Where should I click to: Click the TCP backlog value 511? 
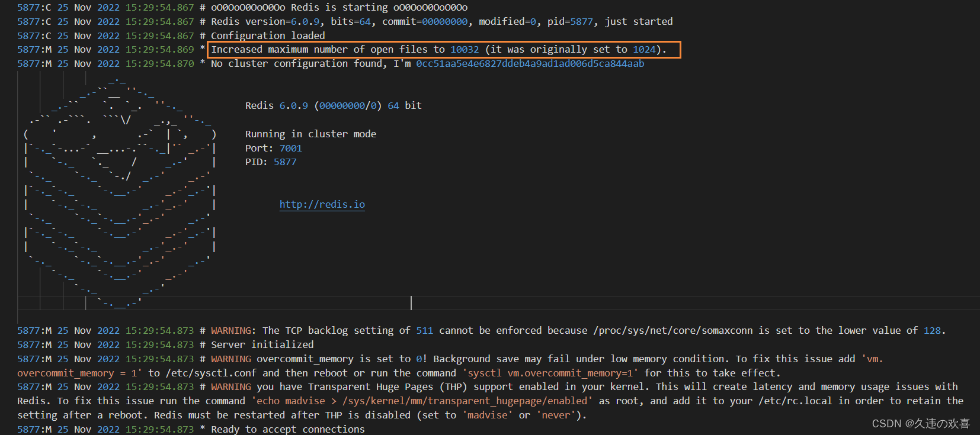click(x=424, y=330)
